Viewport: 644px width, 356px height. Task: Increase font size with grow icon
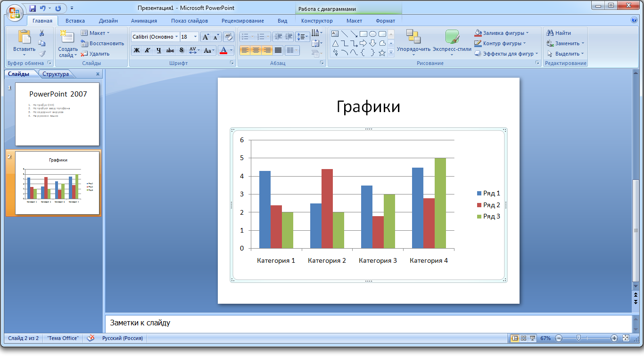pos(206,37)
